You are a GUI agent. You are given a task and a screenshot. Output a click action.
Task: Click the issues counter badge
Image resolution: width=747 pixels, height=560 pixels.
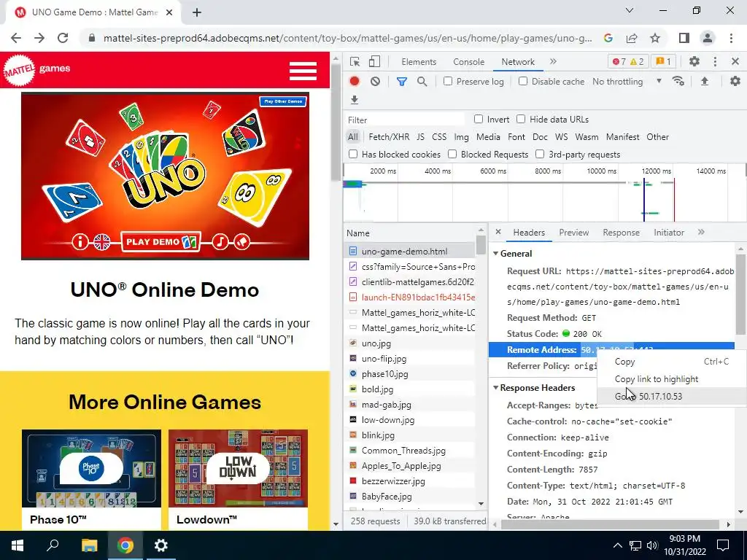point(663,61)
